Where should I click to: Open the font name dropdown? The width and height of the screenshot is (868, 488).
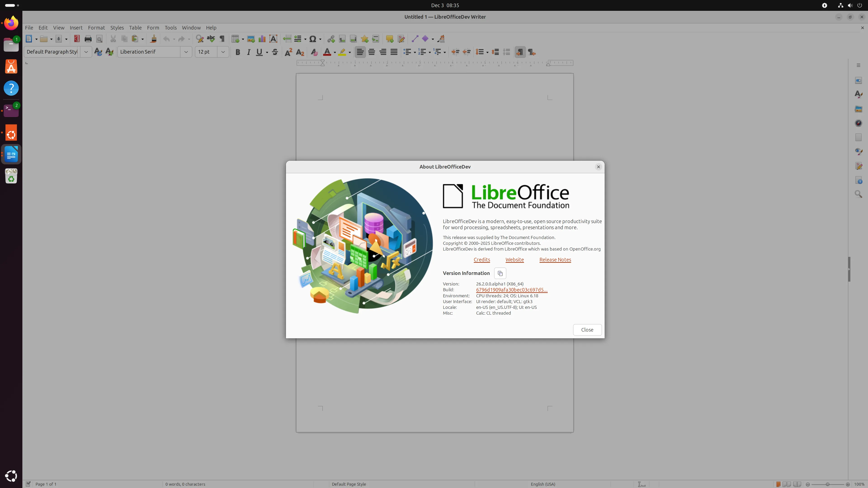click(x=186, y=52)
